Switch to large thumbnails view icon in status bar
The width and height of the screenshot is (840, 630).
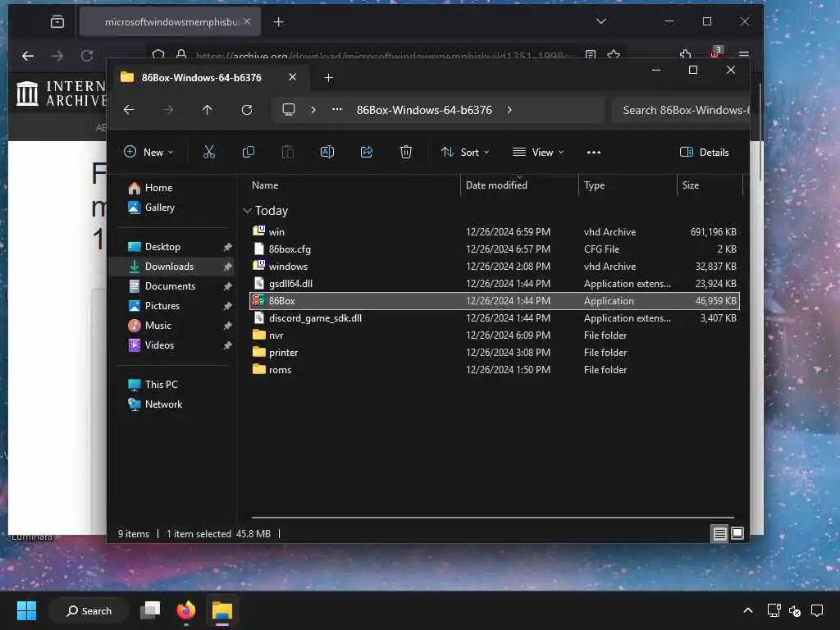coord(737,533)
